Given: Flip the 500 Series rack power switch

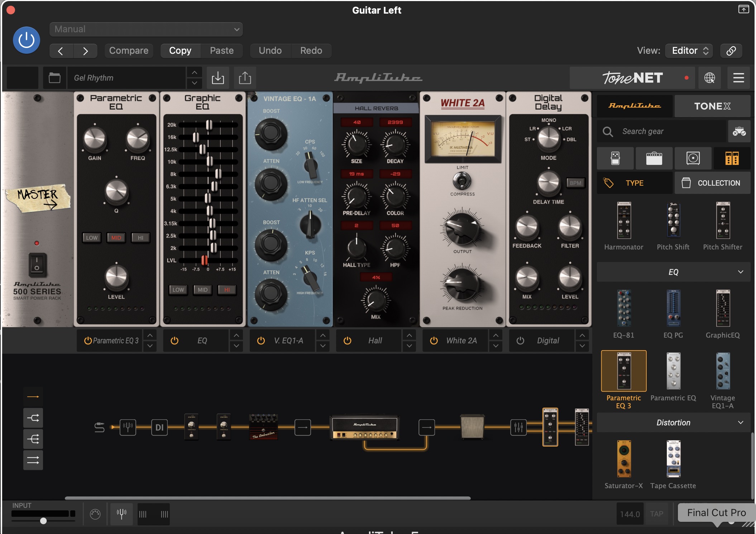Looking at the screenshot, I should tap(37, 265).
